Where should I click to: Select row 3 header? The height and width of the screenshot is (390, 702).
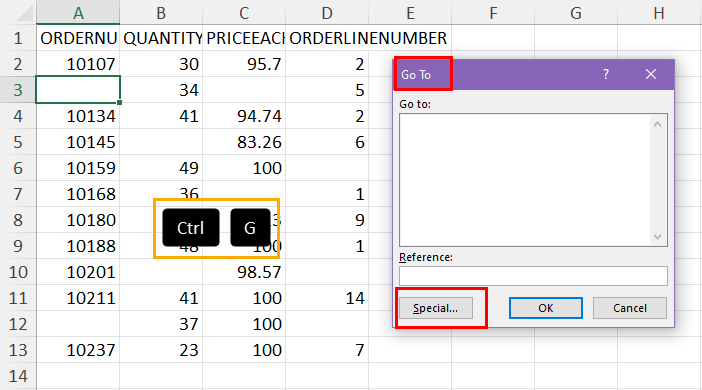pos(18,90)
